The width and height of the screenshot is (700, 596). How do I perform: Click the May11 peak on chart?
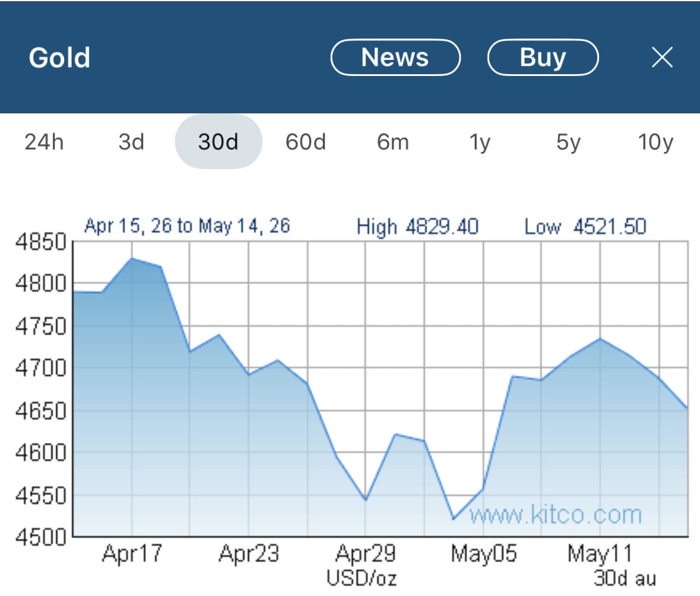[x=600, y=339]
